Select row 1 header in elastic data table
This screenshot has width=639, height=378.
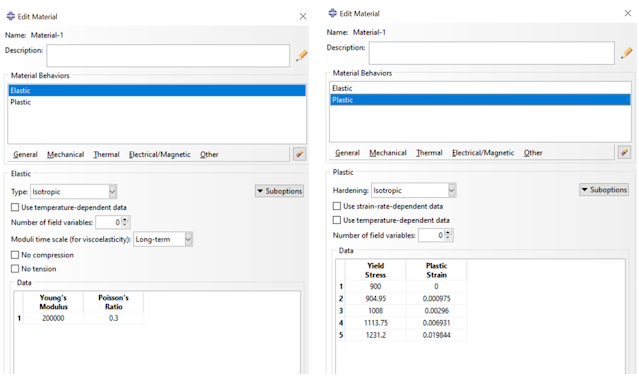pyautogui.click(x=19, y=318)
